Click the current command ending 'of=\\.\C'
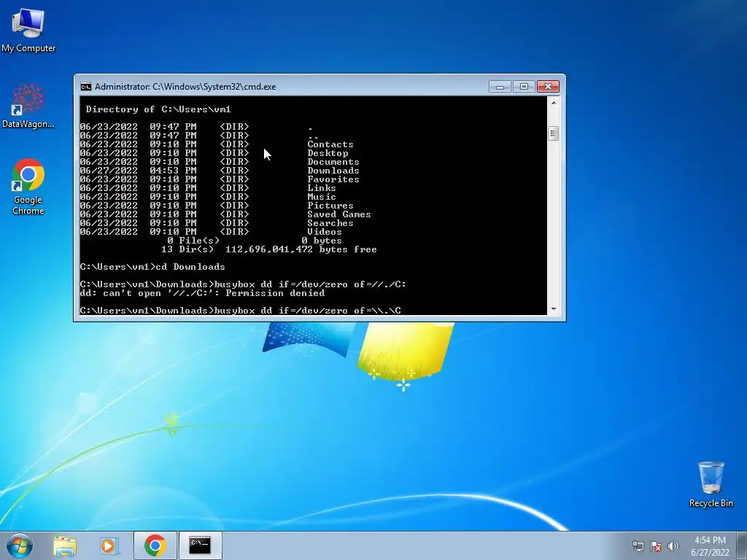The height and width of the screenshot is (560, 747). click(x=240, y=311)
